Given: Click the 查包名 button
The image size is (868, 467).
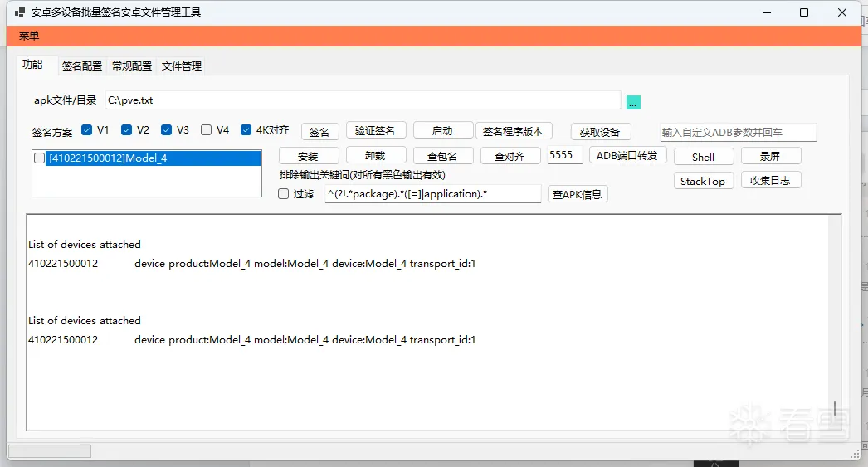Looking at the screenshot, I should click(x=443, y=156).
